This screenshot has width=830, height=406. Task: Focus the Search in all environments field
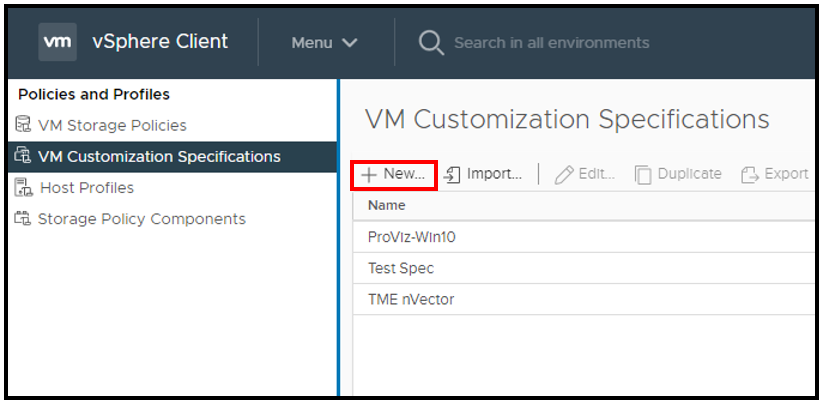tap(552, 42)
